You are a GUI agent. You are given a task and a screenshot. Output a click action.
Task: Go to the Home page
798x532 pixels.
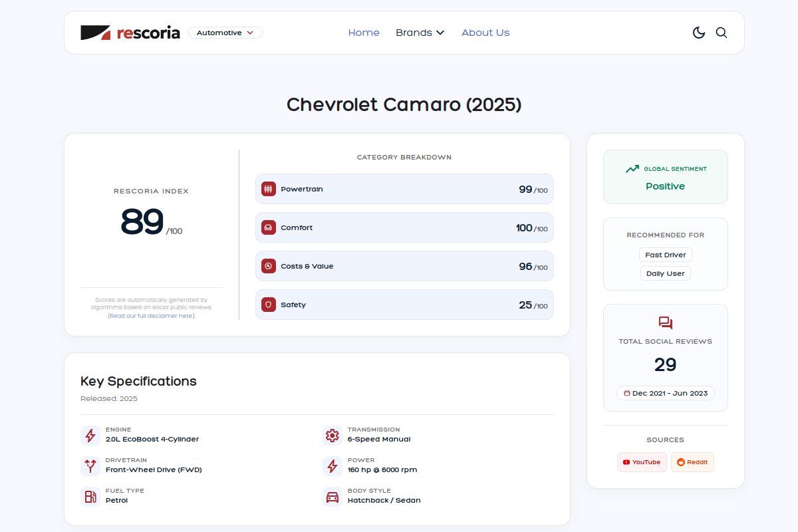[x=364, y=33]
